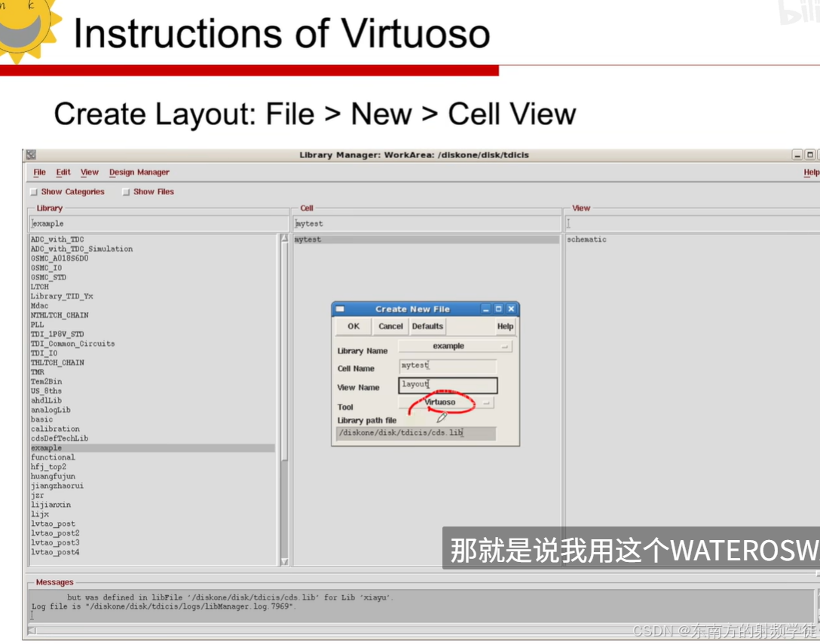
Task: Select ADC_with_TDC_Simulation library
Action: [81, 249]
